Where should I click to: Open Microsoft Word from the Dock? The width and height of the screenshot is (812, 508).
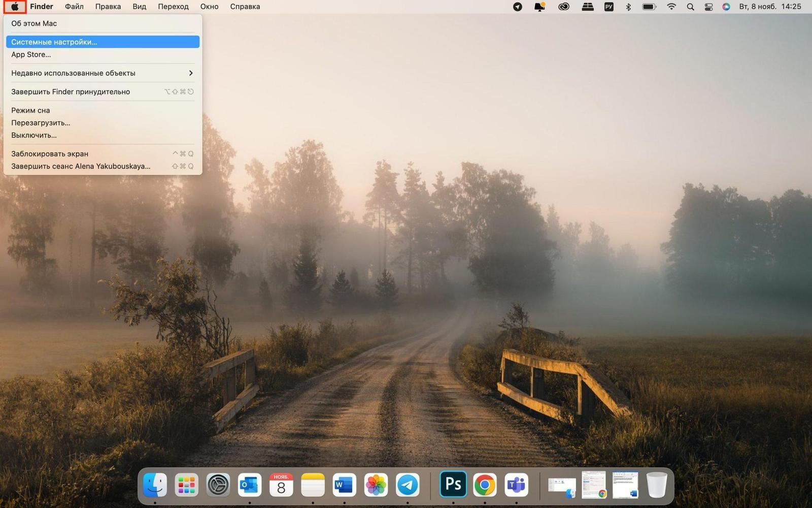click(x=345, y=485)
